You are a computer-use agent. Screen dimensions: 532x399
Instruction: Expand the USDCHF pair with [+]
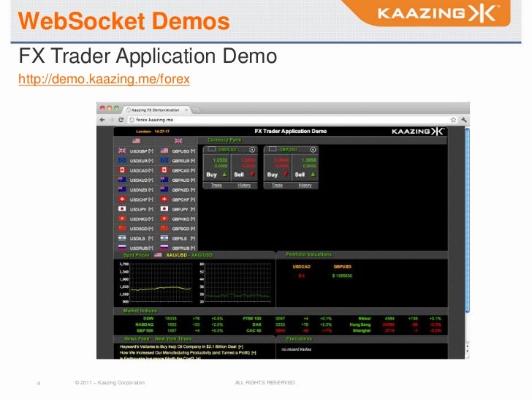coord(151,199)
